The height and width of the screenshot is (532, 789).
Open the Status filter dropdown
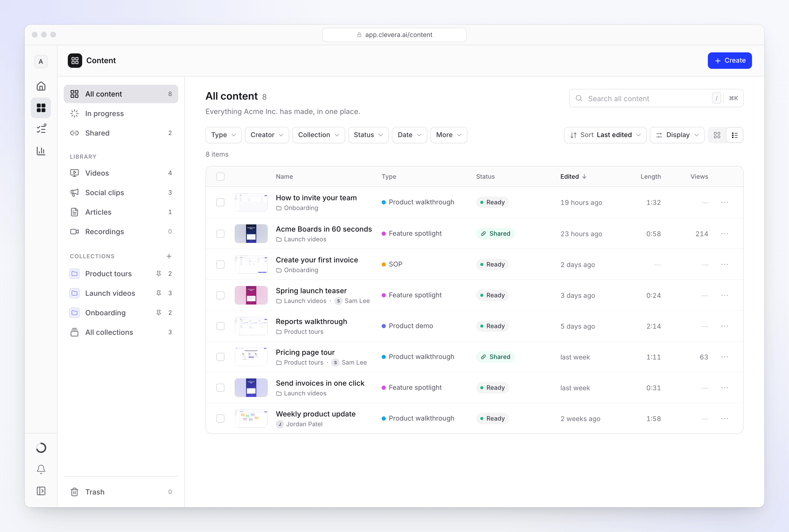[368, 135]
